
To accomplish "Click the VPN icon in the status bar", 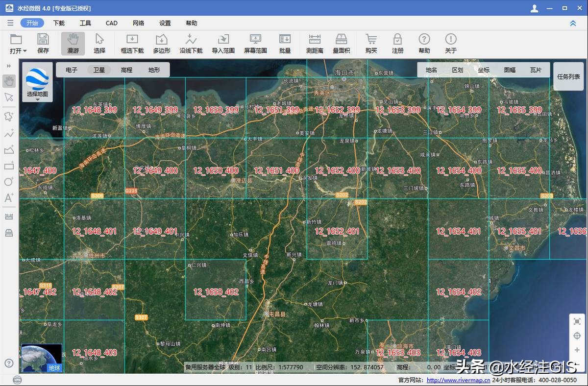I will [17, 380].
